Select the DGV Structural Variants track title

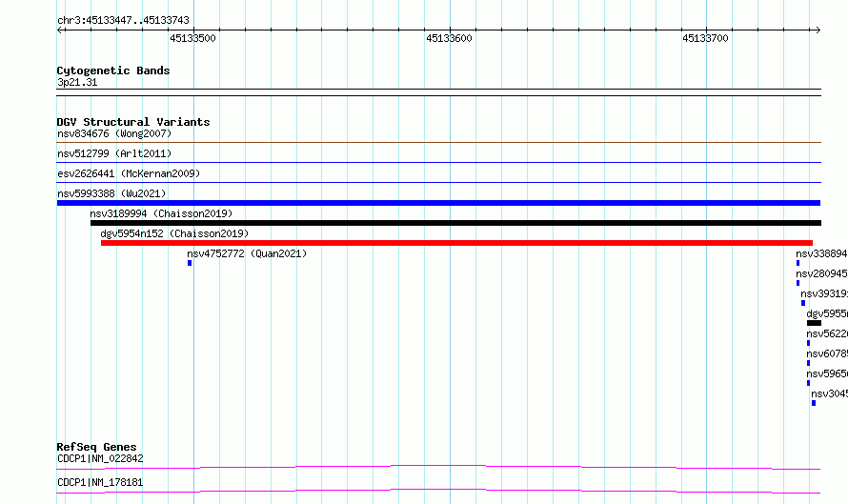tap(133, 122)
